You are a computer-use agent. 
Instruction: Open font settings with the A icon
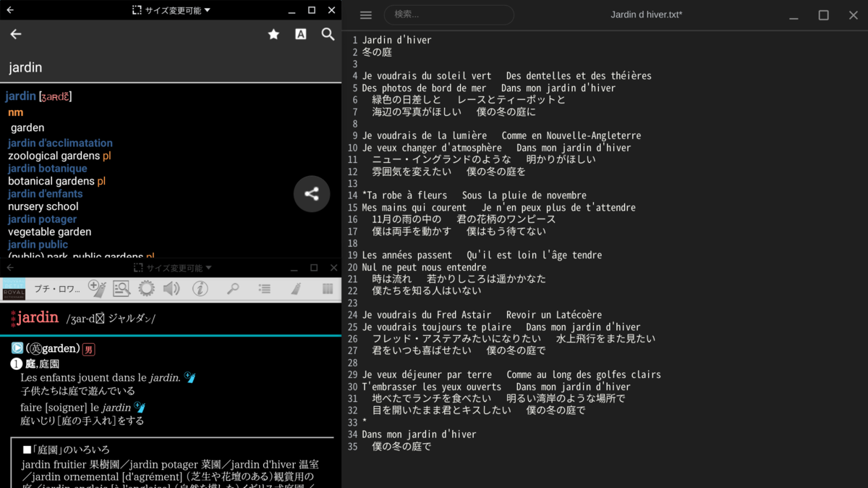301,34
